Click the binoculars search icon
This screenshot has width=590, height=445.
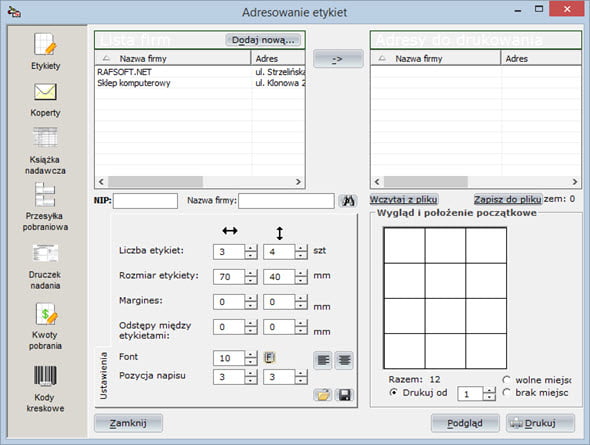point(348,201)
